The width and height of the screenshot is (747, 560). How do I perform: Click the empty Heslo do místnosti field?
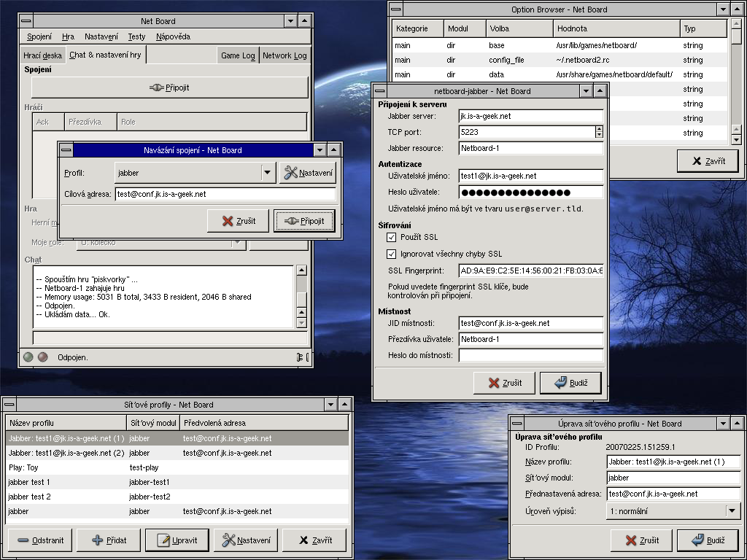(531, 355)
